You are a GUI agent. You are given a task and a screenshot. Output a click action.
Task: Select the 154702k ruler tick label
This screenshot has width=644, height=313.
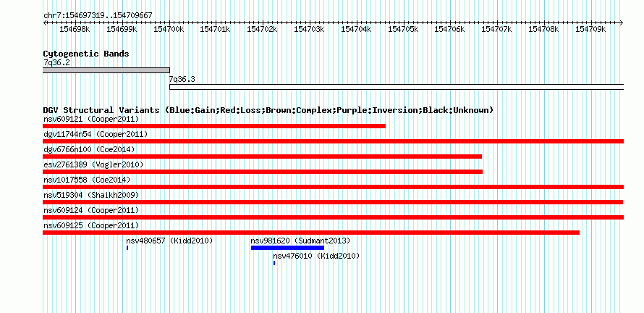coord(262,29)
